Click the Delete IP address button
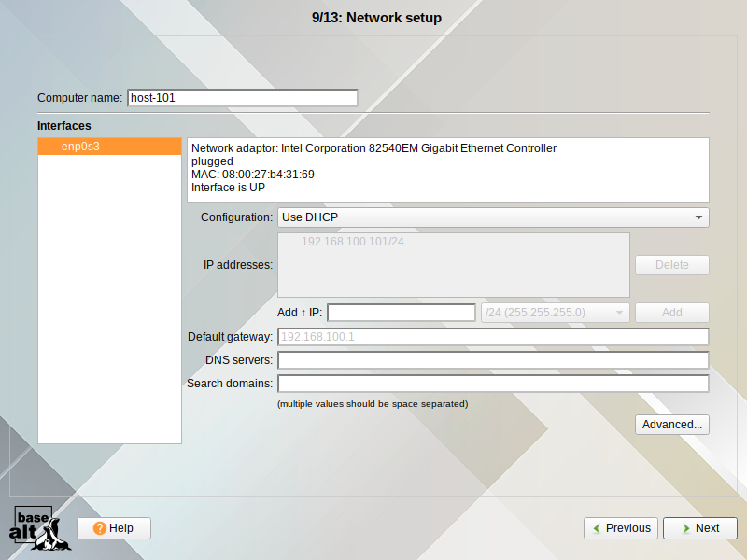The height and width of the screenshot is (560, 747). [671, 265]
